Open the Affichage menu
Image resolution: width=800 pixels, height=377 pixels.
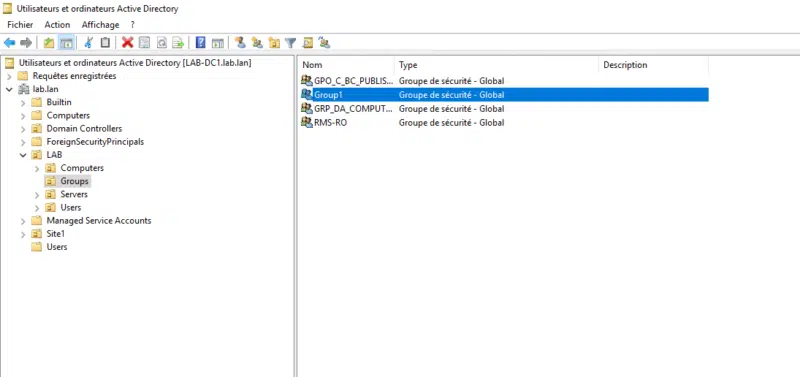[x=101, y=24]
